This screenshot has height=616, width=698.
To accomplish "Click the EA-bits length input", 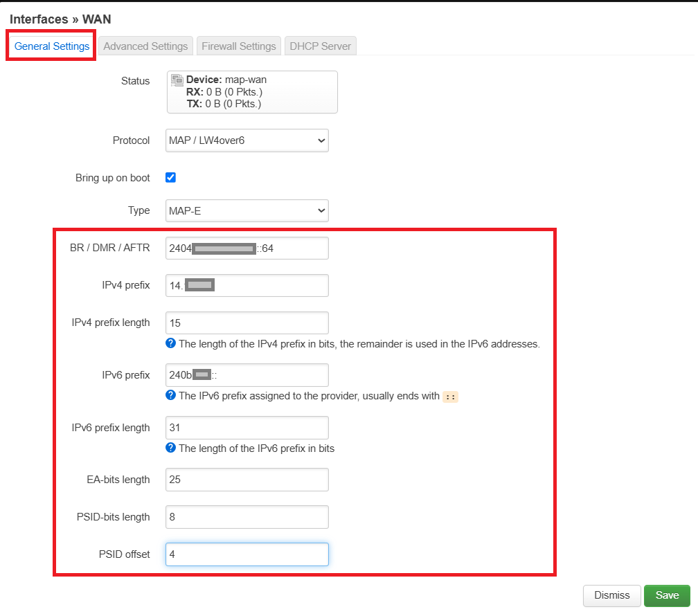I will click(x=247, y=480).
